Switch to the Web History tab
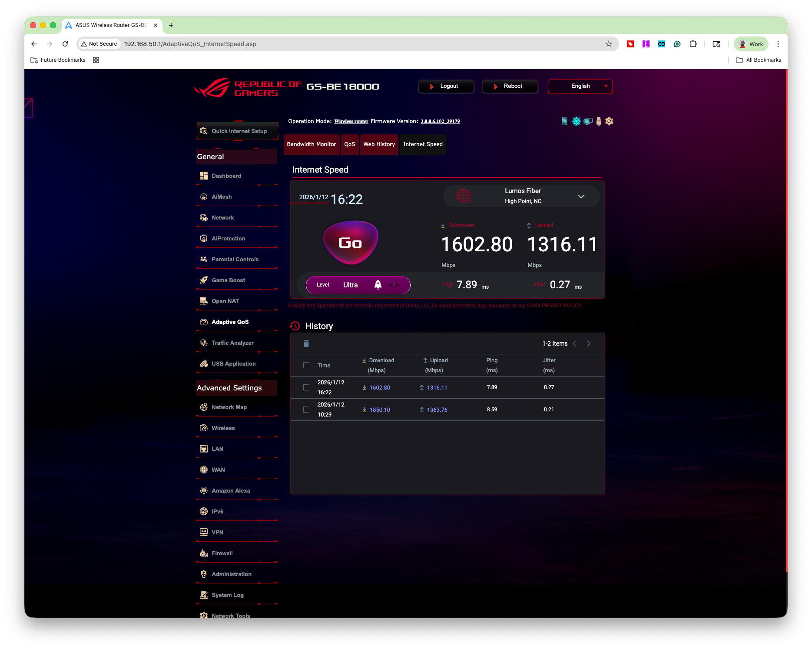The width and height of the screenshot is (812, 650). coord(378,144)
